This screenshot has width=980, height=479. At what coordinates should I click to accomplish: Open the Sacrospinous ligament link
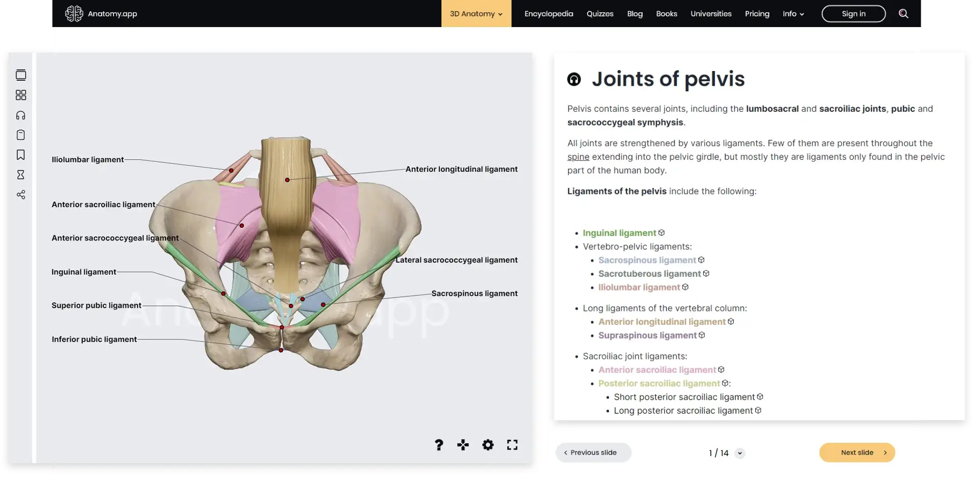coord(647,260)
